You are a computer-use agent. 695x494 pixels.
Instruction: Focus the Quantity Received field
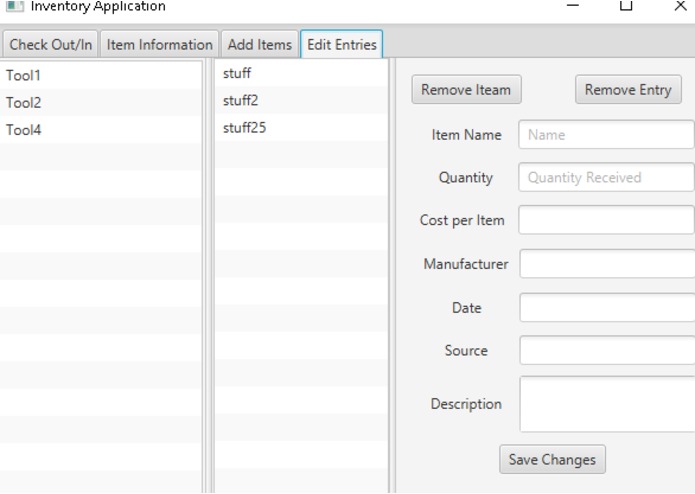tap(606, 177)
